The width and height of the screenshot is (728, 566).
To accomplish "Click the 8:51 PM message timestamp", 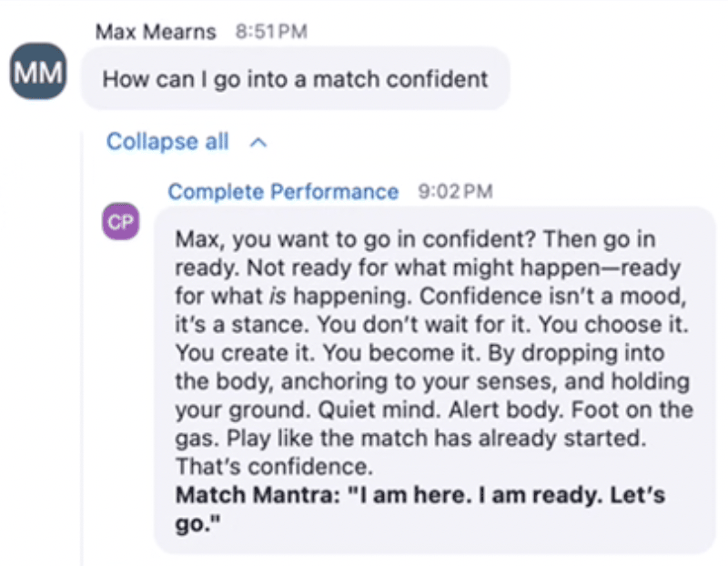I will (271, 32).
